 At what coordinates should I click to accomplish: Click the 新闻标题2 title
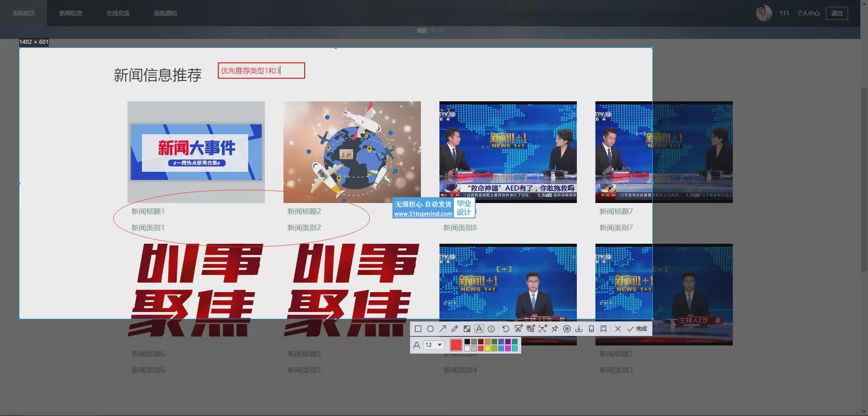coord(304,211)
